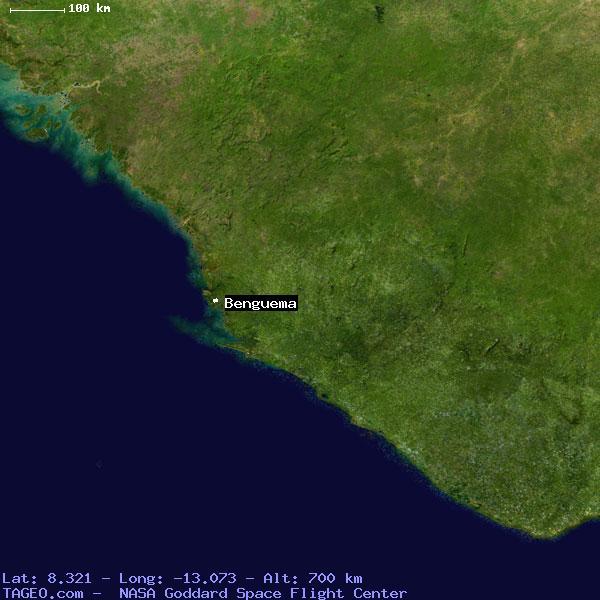
Task: Click the white Benguema location marker dot
Action: pyautogui.click(x=215, y=301)
